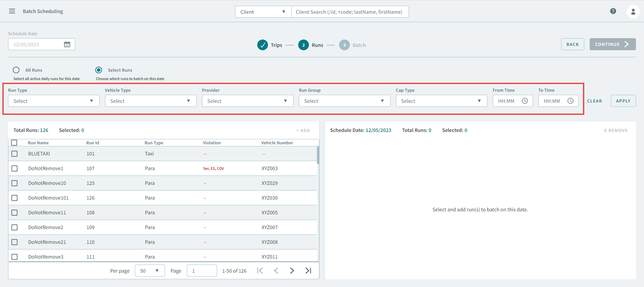Screen dimensions: 644x287
Task: Click the Vehicle Number column header
Action: pyautogui.click(x=277, y=143)
